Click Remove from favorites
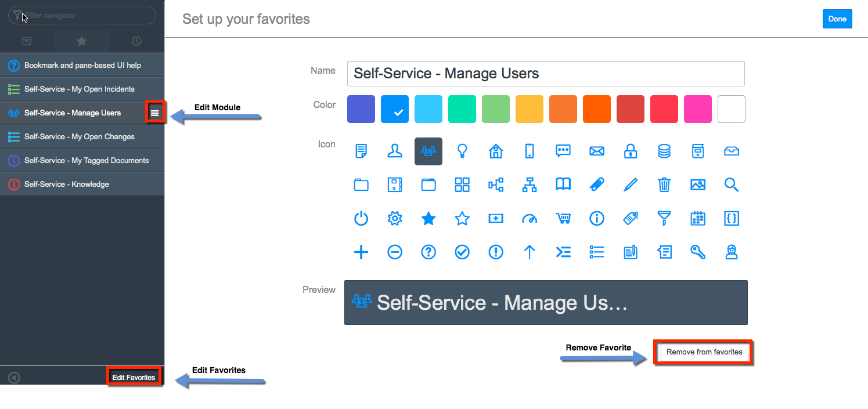This screenshot has height=409, width=868. (x=704, y=352)
